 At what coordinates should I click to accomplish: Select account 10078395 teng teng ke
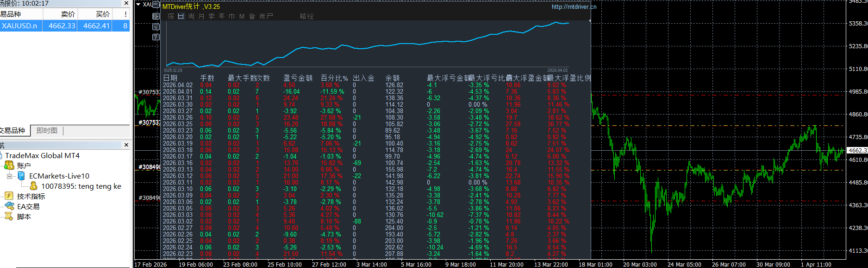[81, 186]
